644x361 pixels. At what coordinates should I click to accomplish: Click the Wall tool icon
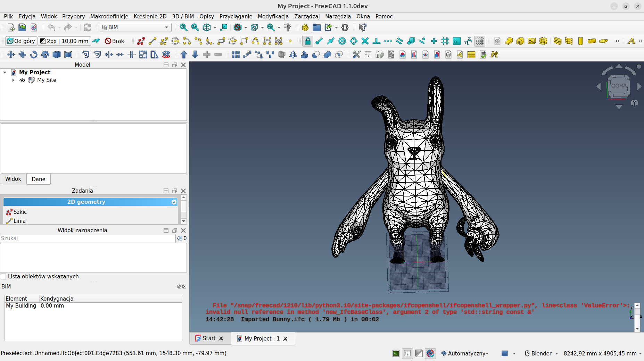point(558,41)
